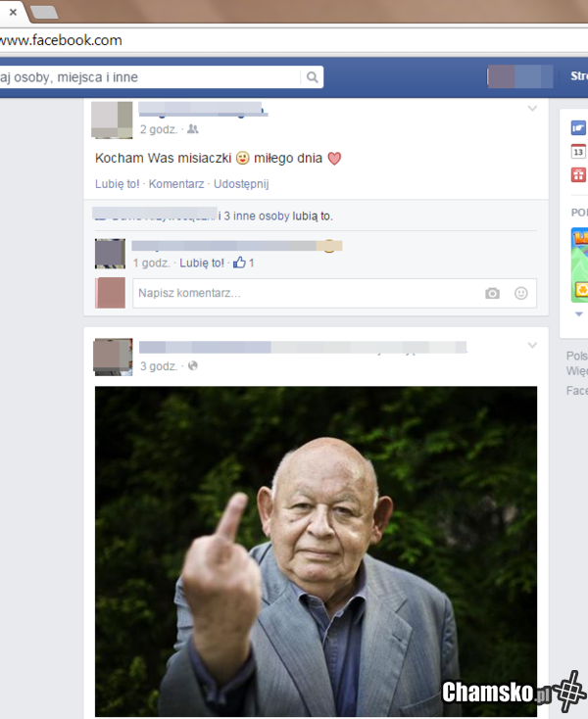Viewport: 588px width, 719px height.
Task: Switch to the second browser tab
Action: point(44,13)
